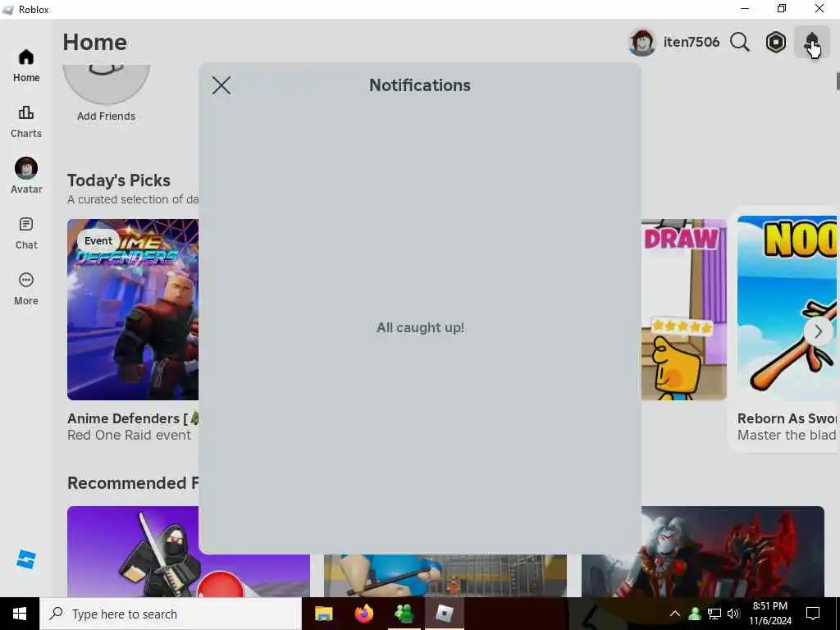
Task: Click the Windows Start button
Action: pyautogui.click(x=20, y=614)
